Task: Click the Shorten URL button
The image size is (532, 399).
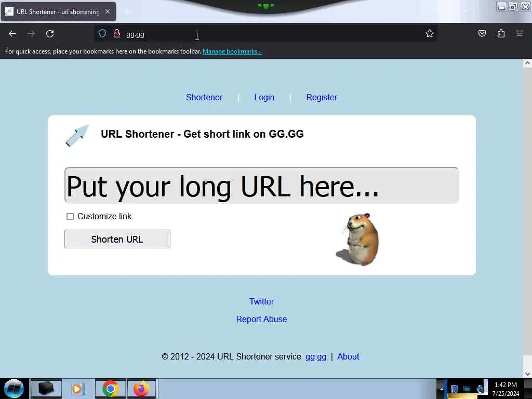Action: [117, 239]
